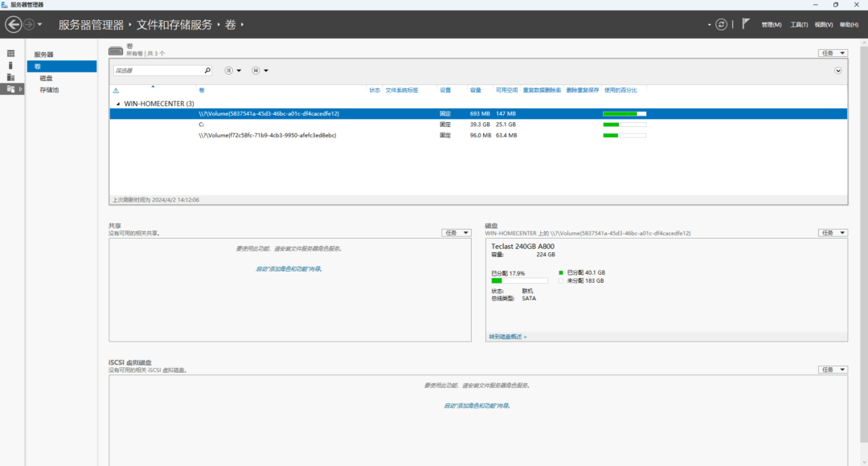
Task: Open the 管理(M) menu
Action: pyautogui.click(x=771, y=25)
